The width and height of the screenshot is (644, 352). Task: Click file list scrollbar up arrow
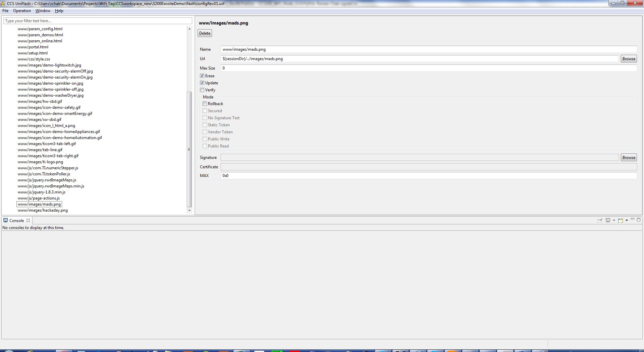189,29
